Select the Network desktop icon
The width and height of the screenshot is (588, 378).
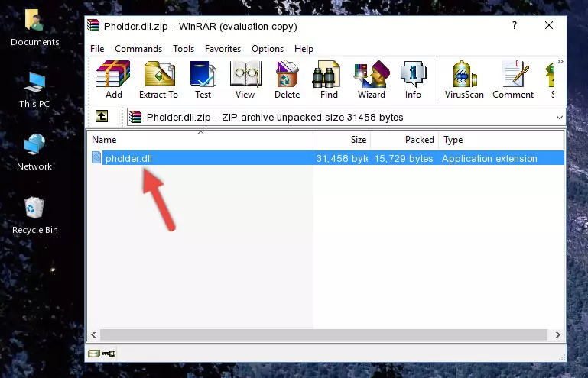coord(34,153)
